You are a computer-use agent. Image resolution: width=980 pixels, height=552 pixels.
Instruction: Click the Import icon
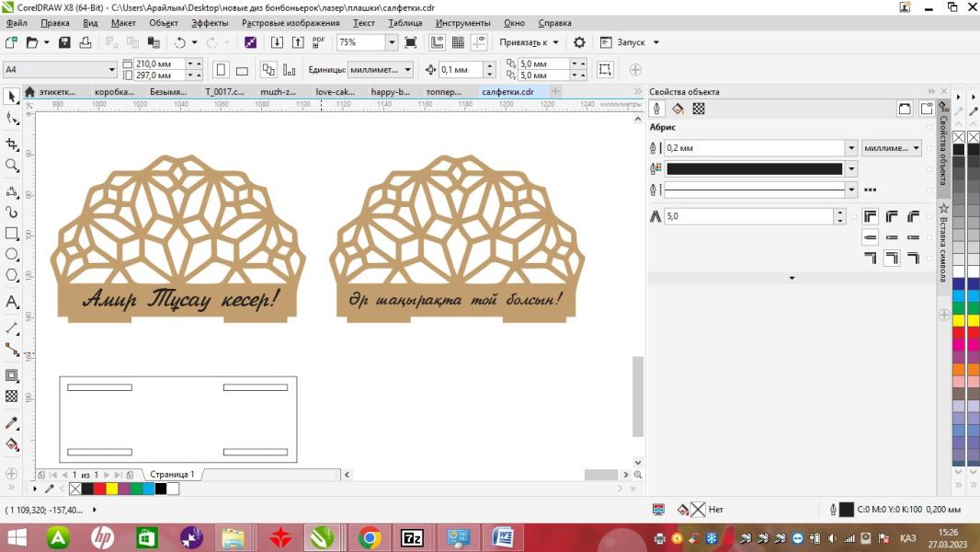(277, 42)
